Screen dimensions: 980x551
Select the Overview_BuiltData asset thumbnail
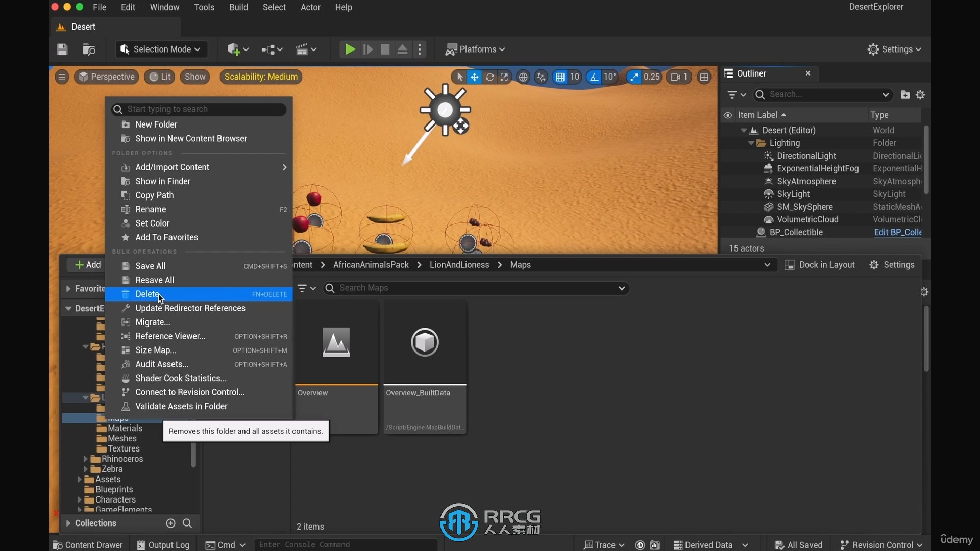coord(425,342)
